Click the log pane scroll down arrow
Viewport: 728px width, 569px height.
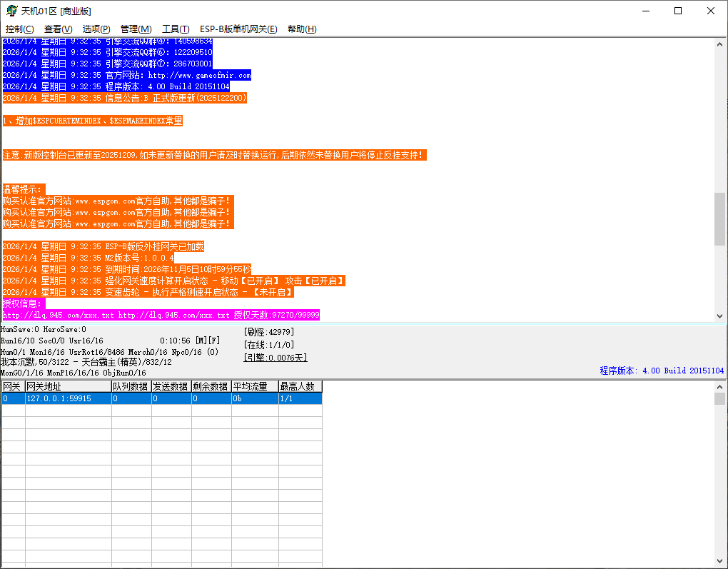coord(719,316)
